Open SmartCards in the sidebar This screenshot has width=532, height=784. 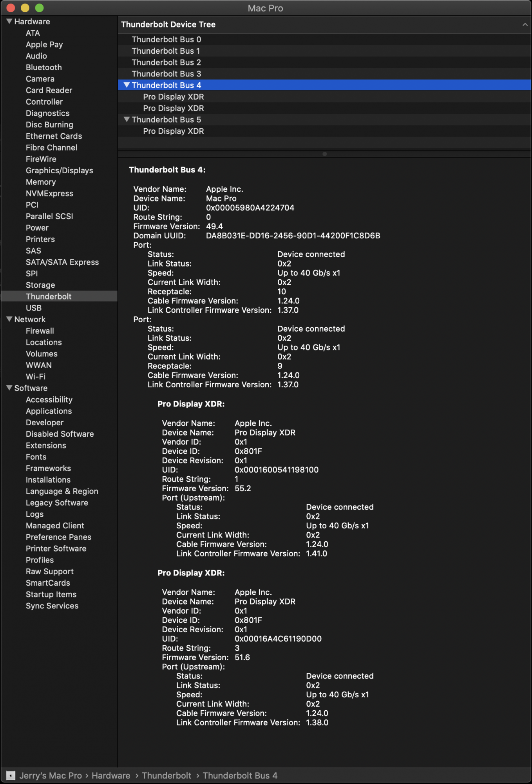point(48,583)
